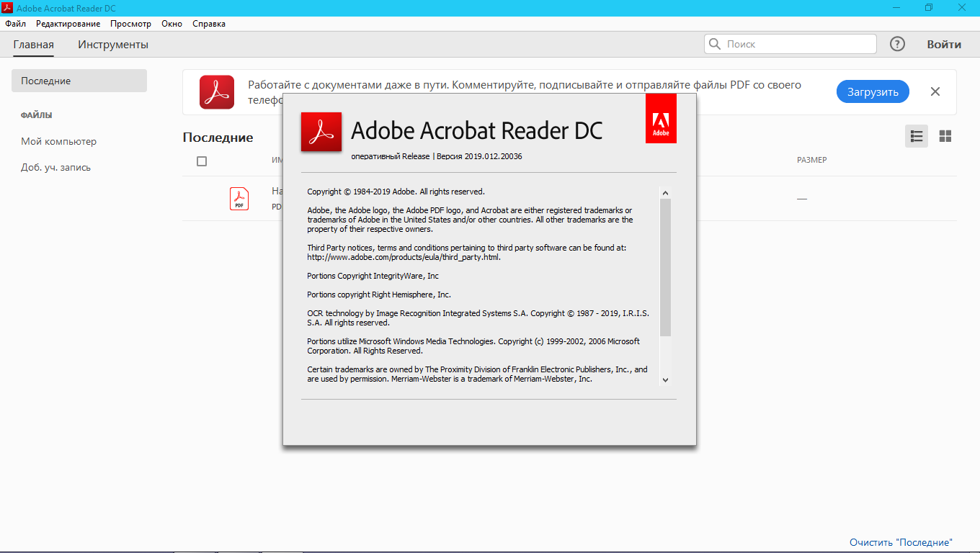Open the help question mark icon
The height and width of the screenshot is (553, 980).
897,44
